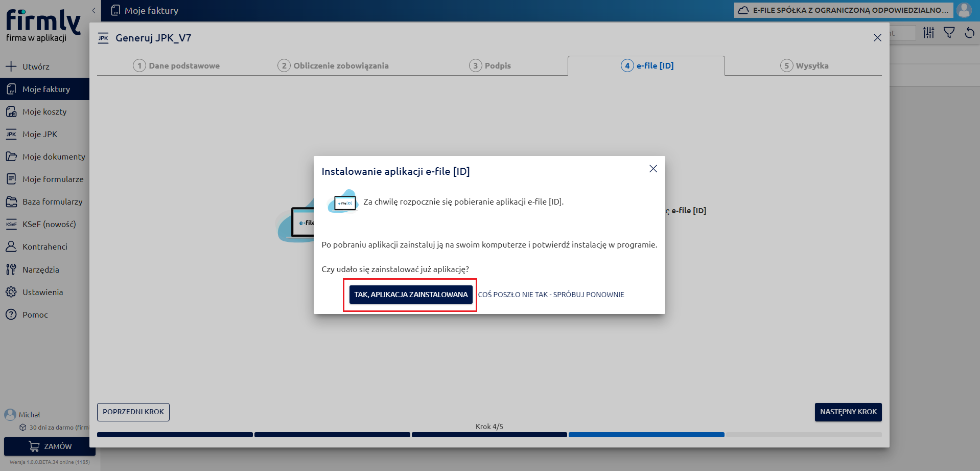Go to the Obliczenie zobowiązania step tab
980x471 pixels.
tap(333, 65)
